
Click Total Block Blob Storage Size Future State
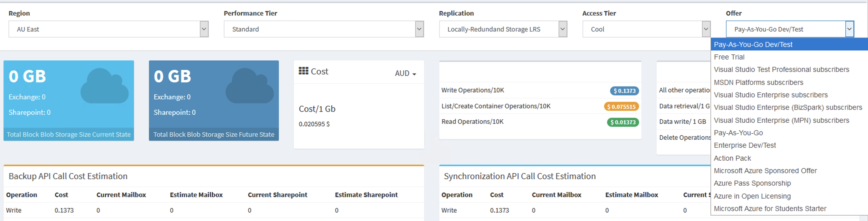[x=214, y=134]
